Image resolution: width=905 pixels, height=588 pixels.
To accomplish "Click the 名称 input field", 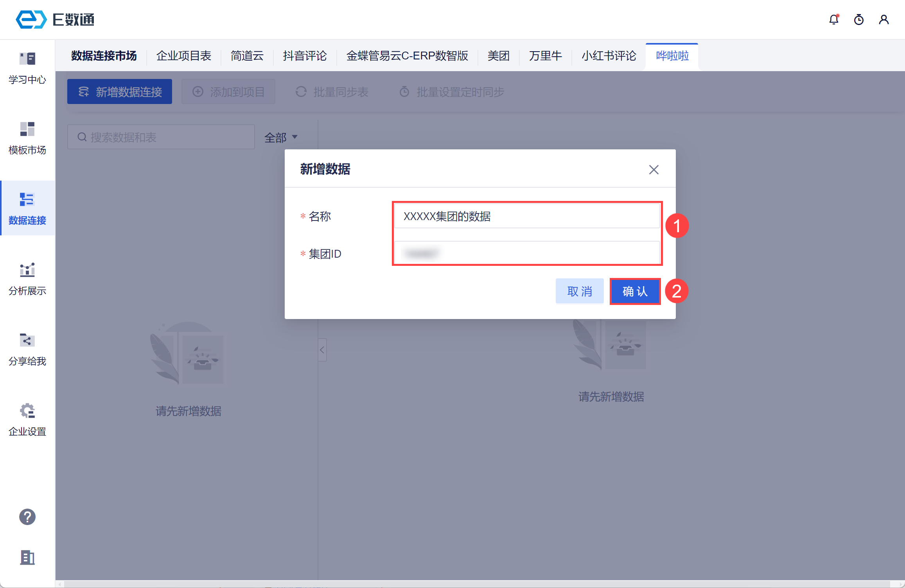I will [526, 216].
